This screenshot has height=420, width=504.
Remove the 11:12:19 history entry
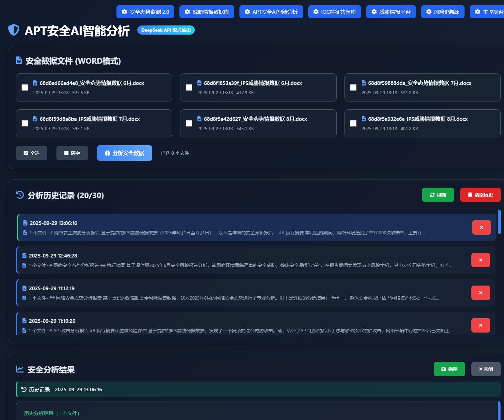pos(480,293)
